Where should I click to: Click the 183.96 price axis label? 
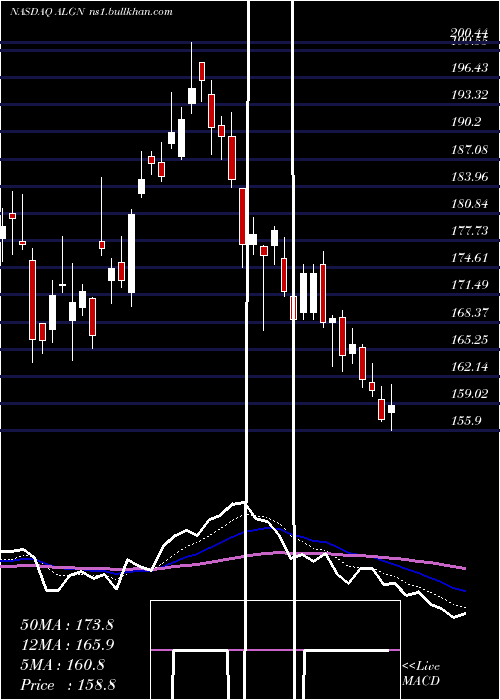click(469, 177)
